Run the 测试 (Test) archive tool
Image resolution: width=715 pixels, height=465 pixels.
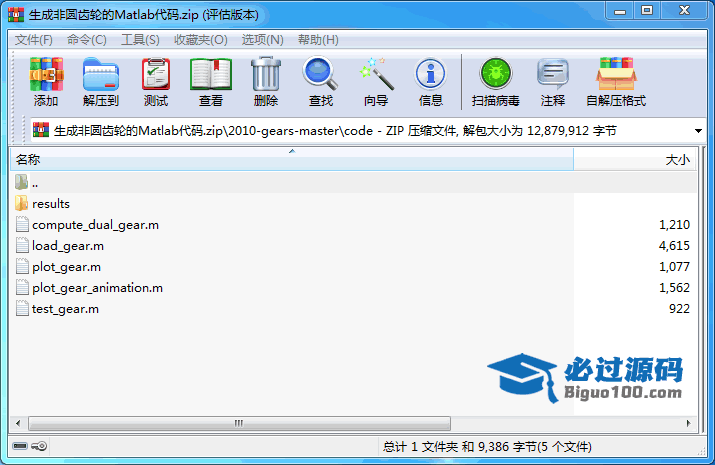point(156,82)
